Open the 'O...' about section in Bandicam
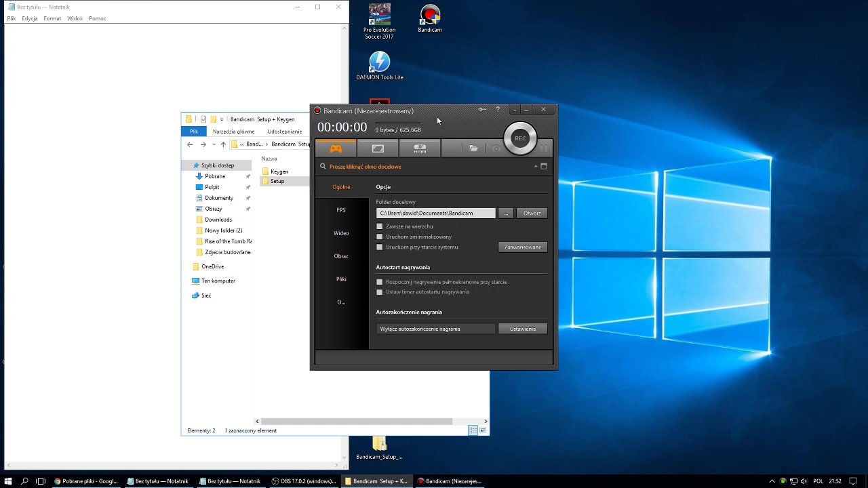This screenshot has width=868, height=488. click(341, 302)
